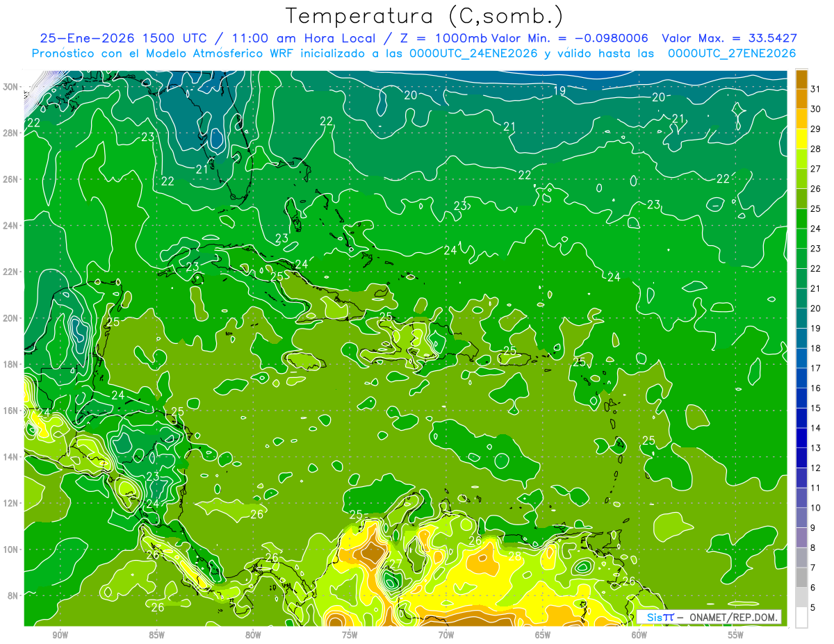This screenshot has height=644, width=834.
Task: Click the '80W' longitude axis label
Action: [253, 635]
